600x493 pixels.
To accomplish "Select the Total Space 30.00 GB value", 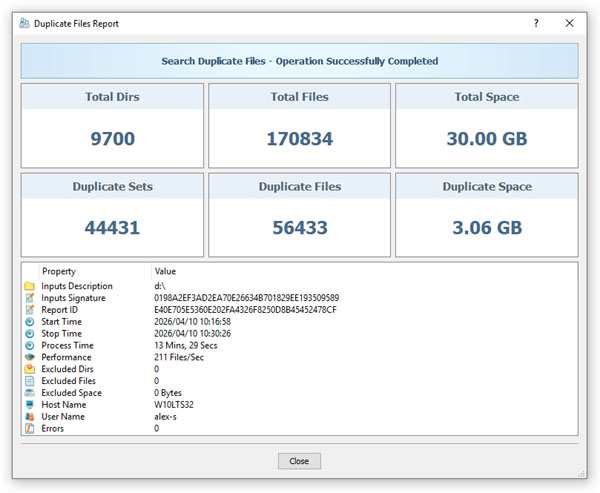I will [487, 139].
